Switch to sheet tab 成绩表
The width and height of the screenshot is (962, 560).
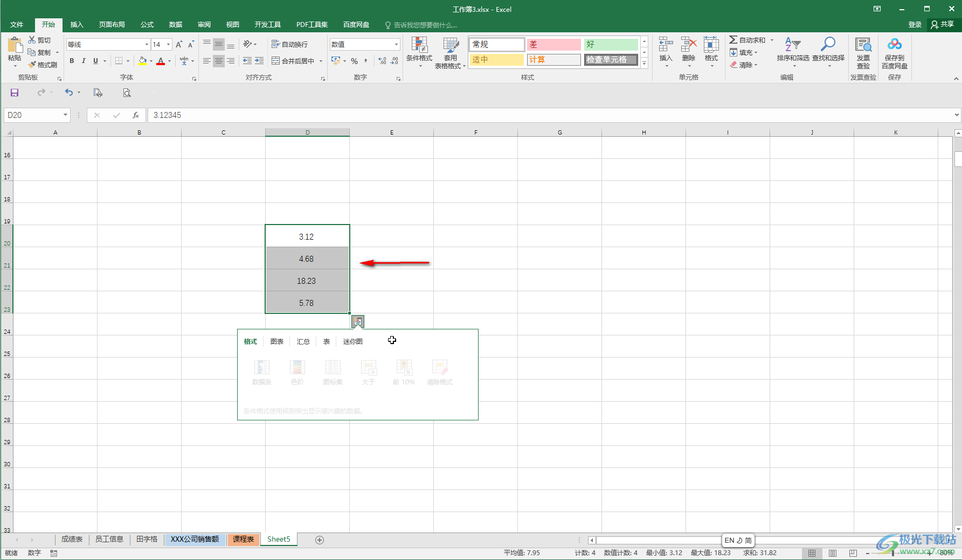(72, 539)
